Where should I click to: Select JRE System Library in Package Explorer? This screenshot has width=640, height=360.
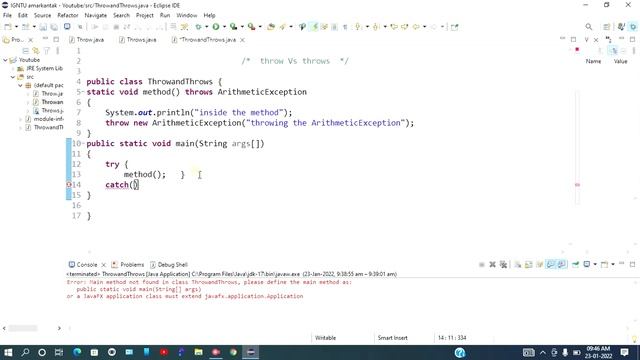40,69
